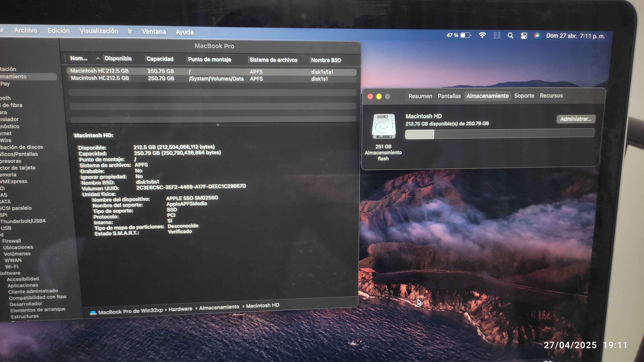Click 213.75 GB disponible(s) storage text
Image resolution: width=644 pixels, height=362 pixels.
point(447,124)
